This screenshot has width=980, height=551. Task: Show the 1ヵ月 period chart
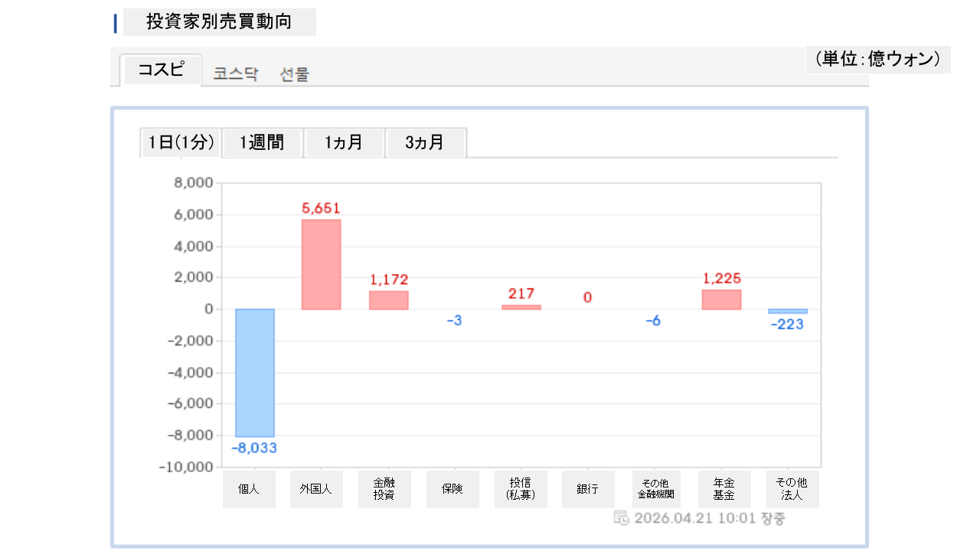(x=344, y=142)
